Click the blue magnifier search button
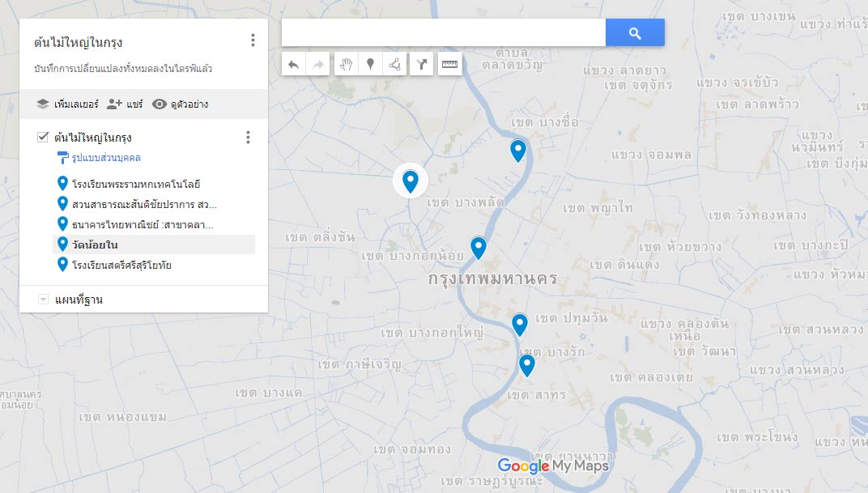 635,33
